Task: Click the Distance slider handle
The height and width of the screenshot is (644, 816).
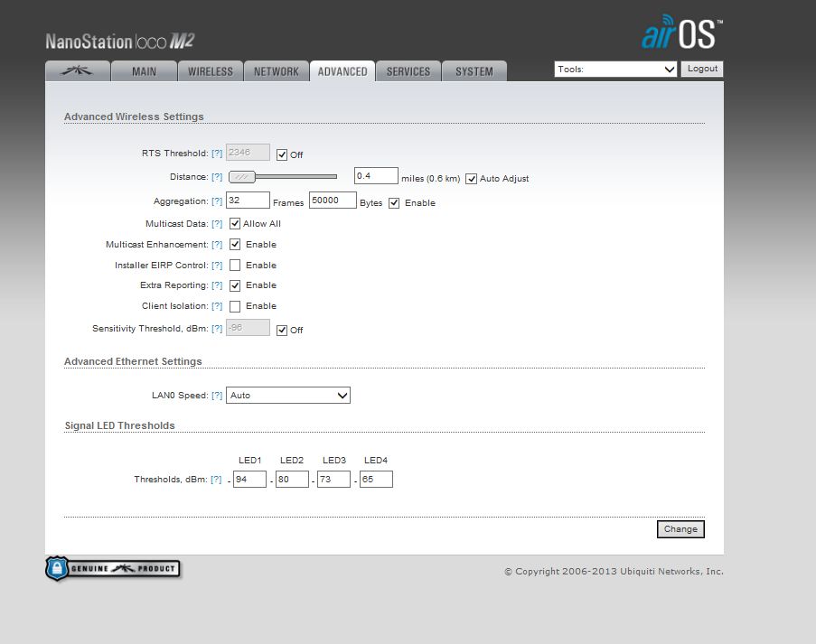Action: pyautogui.click(x=242, y=177)
